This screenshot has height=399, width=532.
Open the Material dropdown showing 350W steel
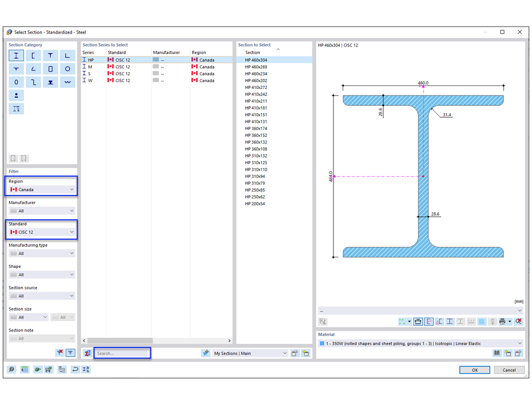coord(420,343)
